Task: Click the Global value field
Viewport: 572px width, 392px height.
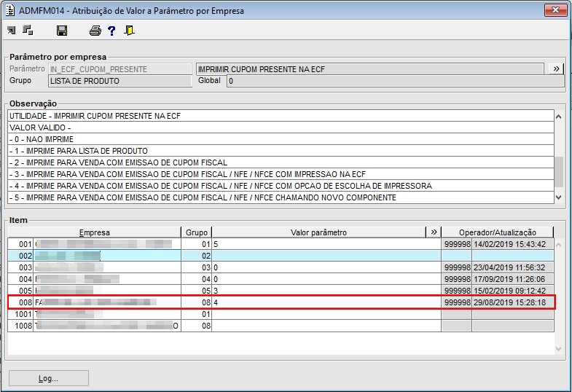Action: click(396, 81)
